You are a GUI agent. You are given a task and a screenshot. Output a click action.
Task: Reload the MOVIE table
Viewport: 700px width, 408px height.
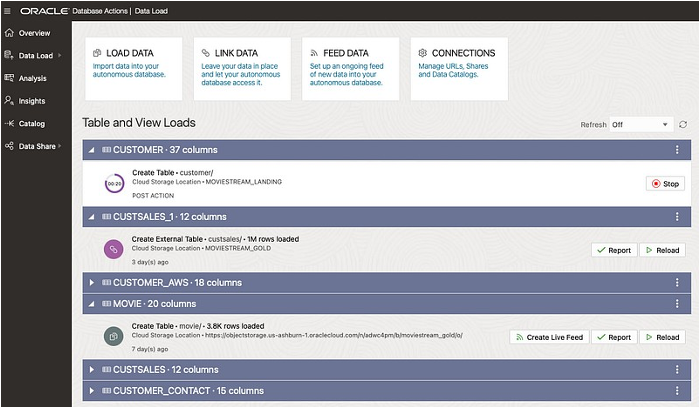(x=662, y=337)
